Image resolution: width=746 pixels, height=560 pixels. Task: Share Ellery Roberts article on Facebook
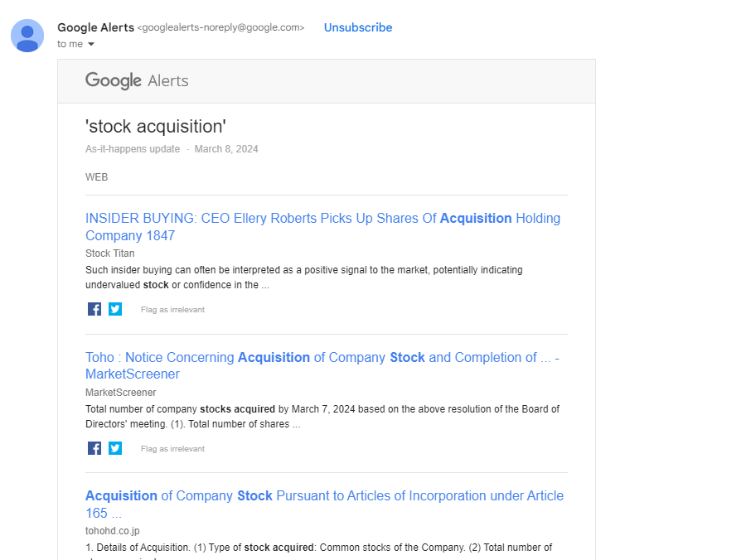click(94, 309)
